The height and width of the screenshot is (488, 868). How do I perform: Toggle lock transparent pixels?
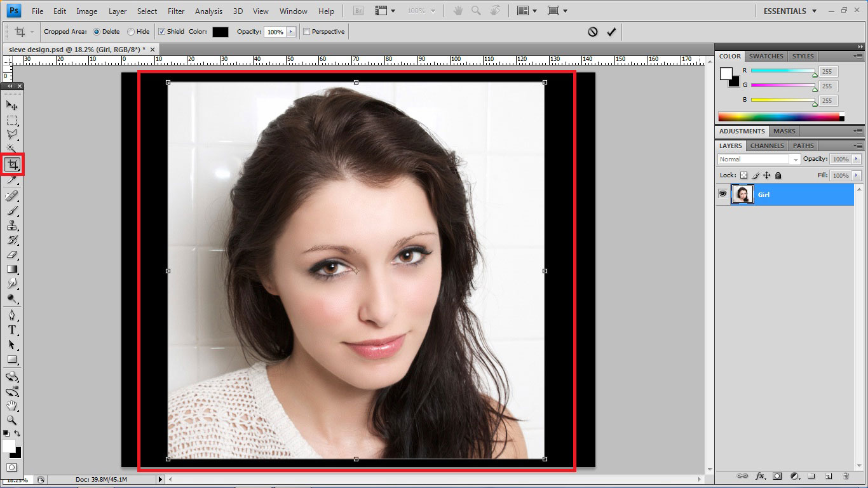[744, 175]
